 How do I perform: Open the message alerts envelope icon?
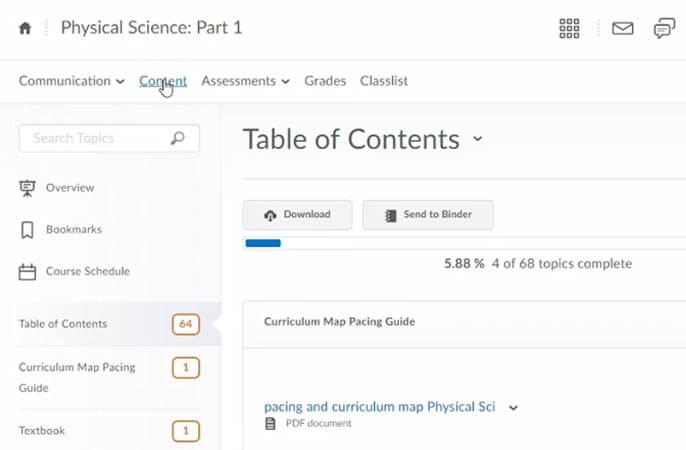(623, 28)
